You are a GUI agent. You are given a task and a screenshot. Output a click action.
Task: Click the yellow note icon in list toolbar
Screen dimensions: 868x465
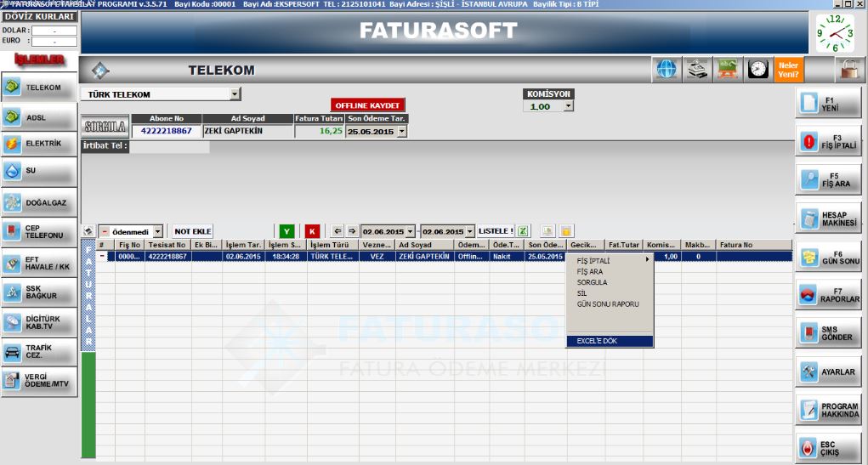(566, 231)
